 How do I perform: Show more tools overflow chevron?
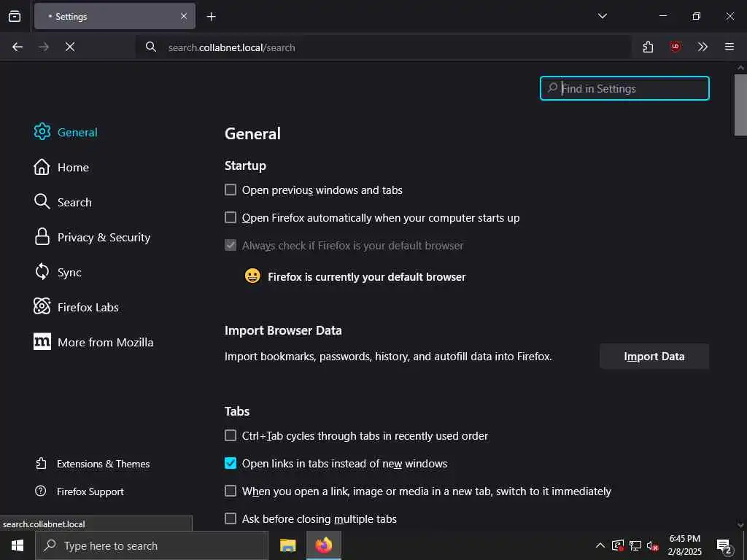[703, 47]
